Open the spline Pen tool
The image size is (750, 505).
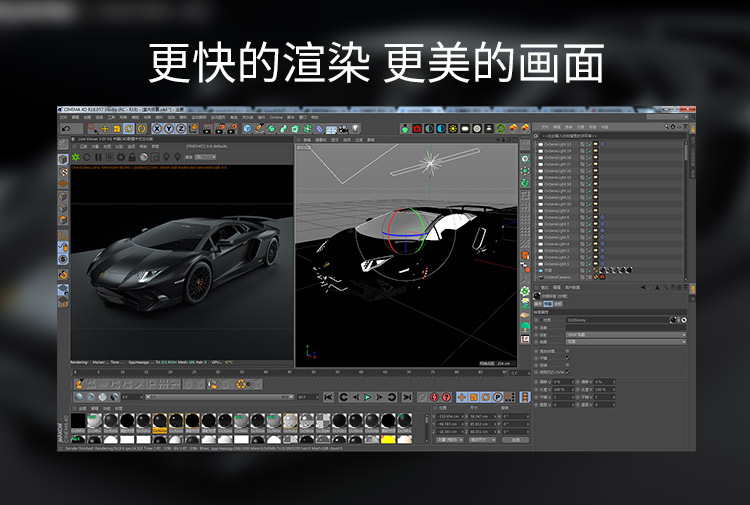point(259,129)
